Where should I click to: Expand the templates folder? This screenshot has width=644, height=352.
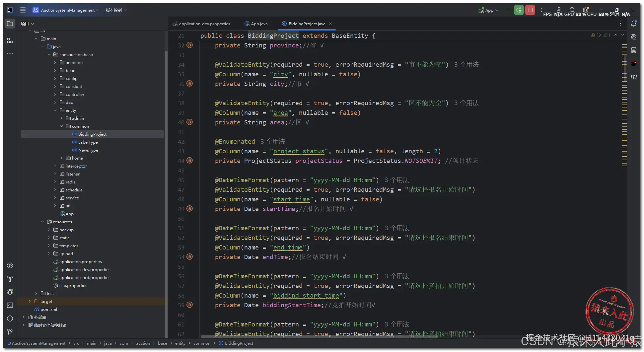[49, 246]
